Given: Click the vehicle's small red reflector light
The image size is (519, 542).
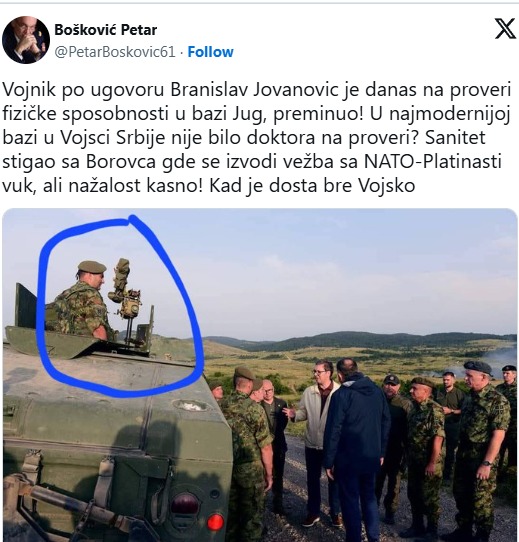Looking at the screenshot, I should [215, 522].
